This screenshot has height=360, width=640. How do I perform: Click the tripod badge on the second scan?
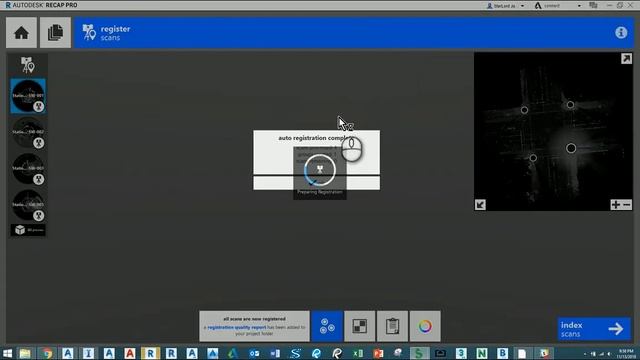39,143
